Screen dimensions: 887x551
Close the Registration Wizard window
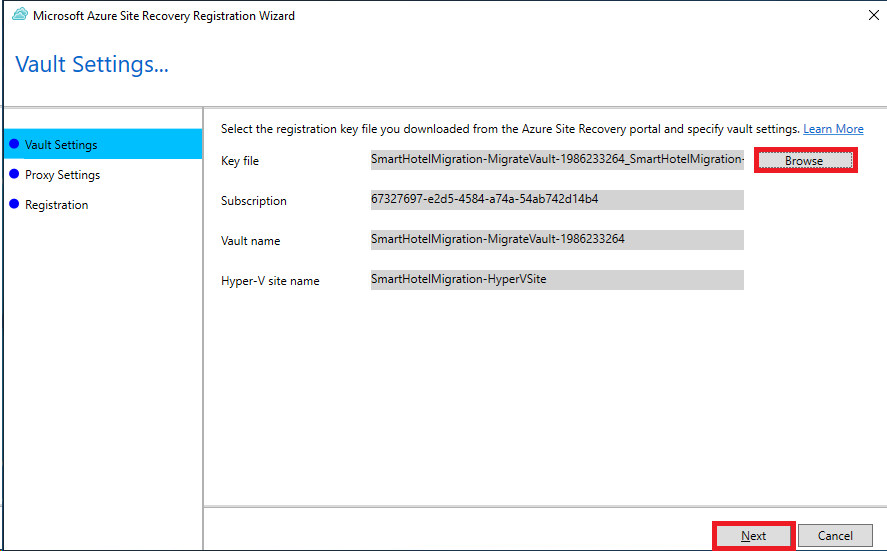coord(873,15)
